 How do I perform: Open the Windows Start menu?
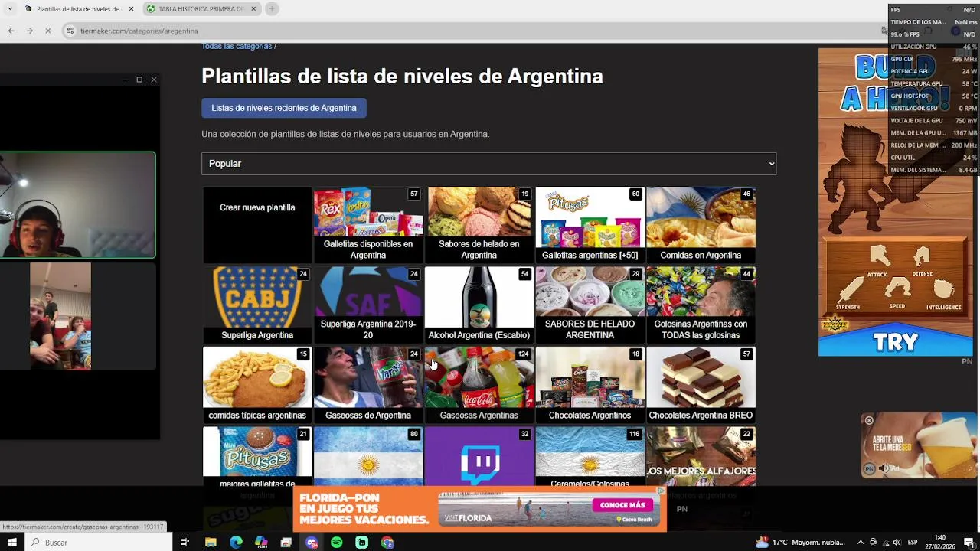[11, 543]
